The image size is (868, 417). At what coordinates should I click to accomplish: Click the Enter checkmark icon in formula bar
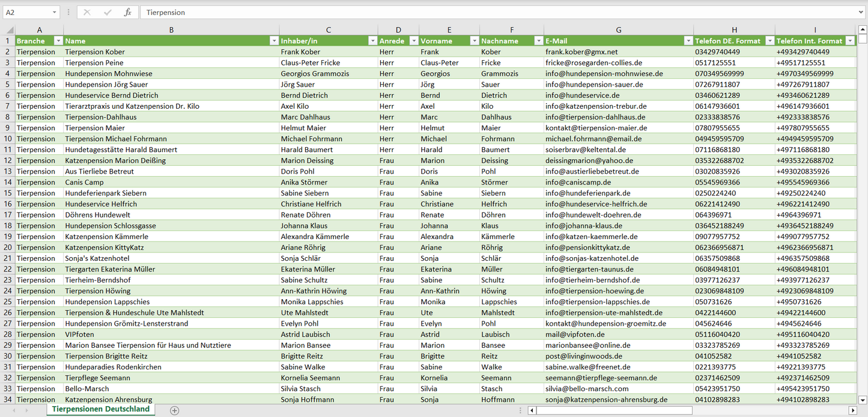(x=108, y=12)
